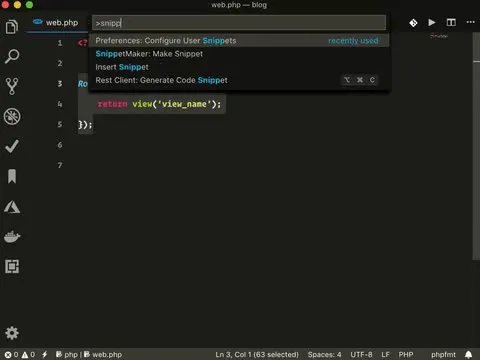The image size is (480, 360).
Task: Click the editor vertical scrollbar
Action: 476,147
